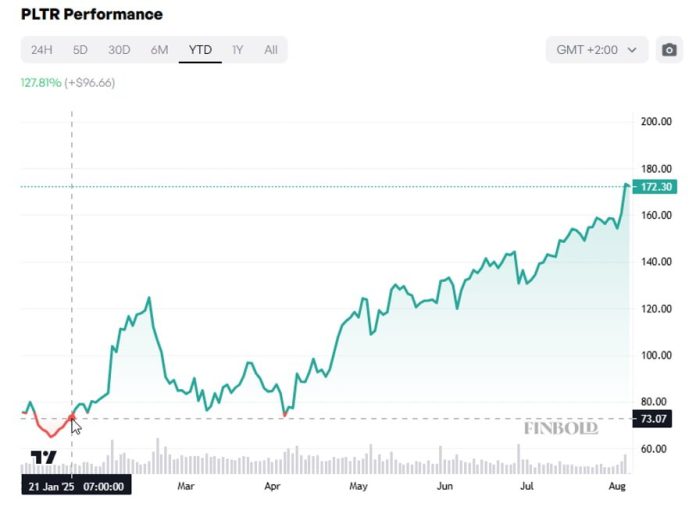Viewport: 696px width, 514px height.
Task: Click the FINBOLD watermark logo
Action: pos(560,428)
